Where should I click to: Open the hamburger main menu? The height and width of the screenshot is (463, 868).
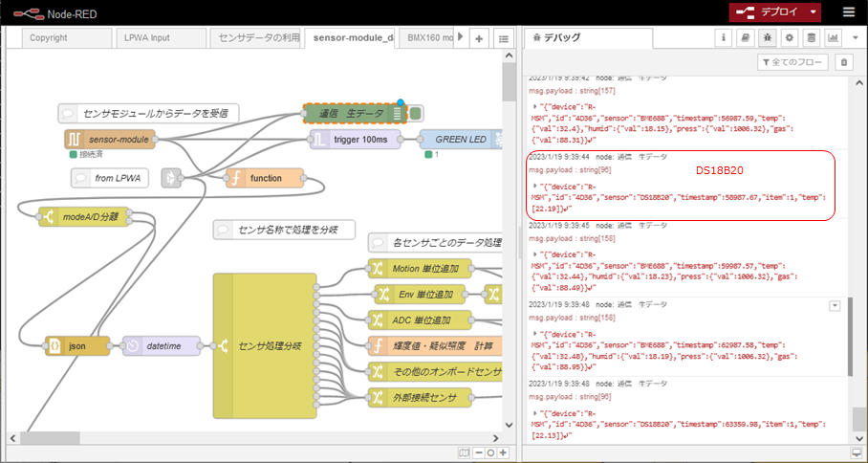tap(849, 12)
